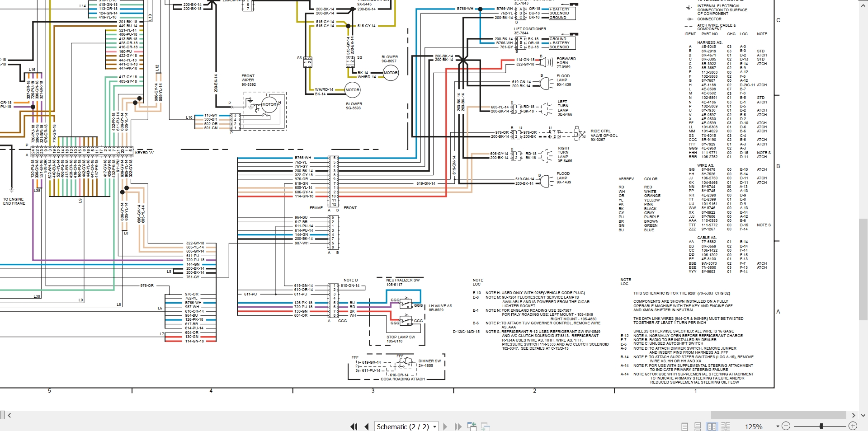Switch to single page view
Screen dimensions: 868x431
(x=684, y=426)
